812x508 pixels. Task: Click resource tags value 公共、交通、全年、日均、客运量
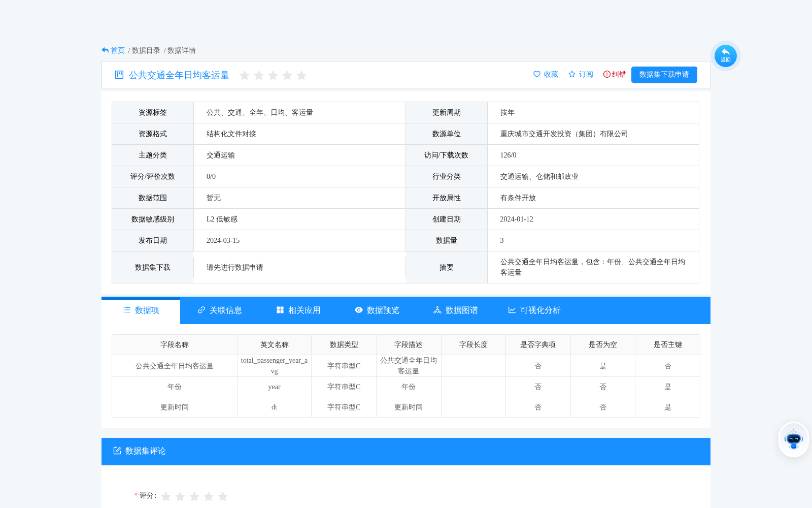tap(260, 113)
